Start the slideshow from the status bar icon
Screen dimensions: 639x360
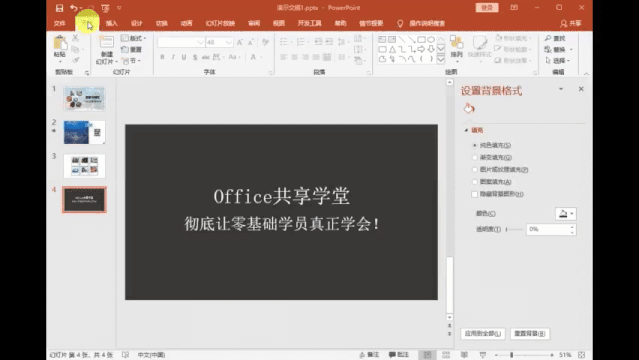coord(483,355)
